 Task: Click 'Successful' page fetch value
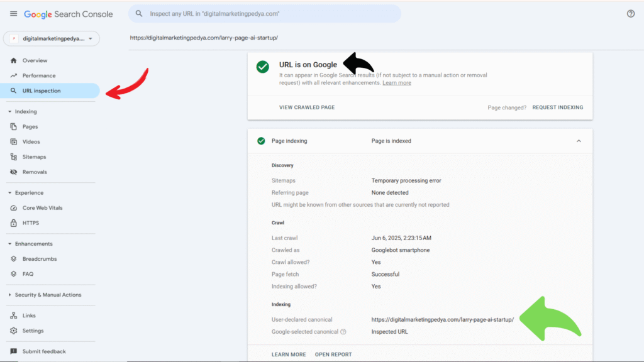386,274
